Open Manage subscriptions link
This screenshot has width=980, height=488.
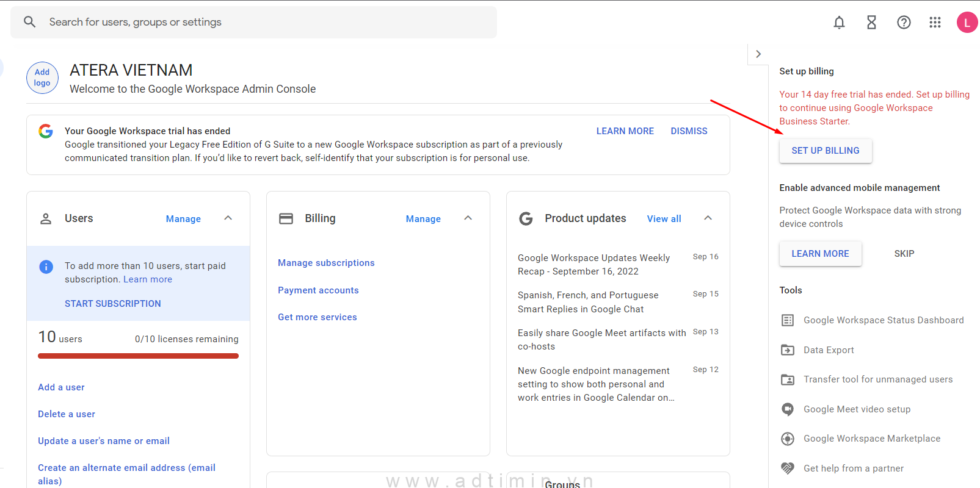click(x=326, y=263)
